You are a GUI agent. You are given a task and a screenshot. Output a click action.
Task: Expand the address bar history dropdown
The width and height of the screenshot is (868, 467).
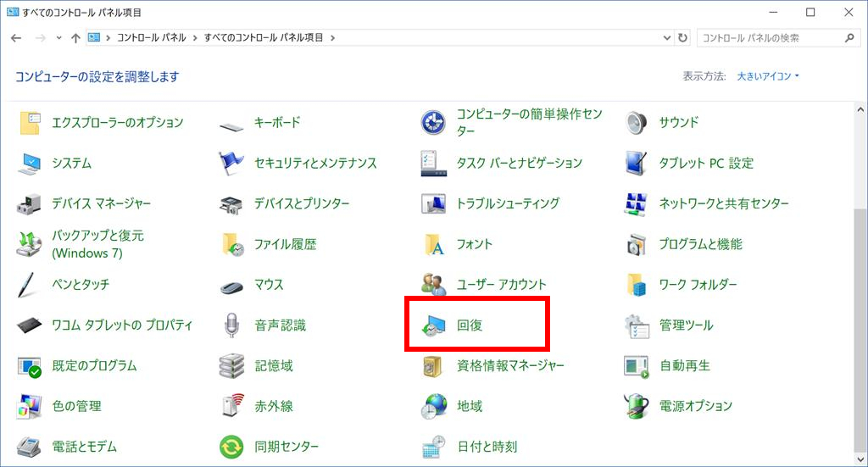(668, 38)
